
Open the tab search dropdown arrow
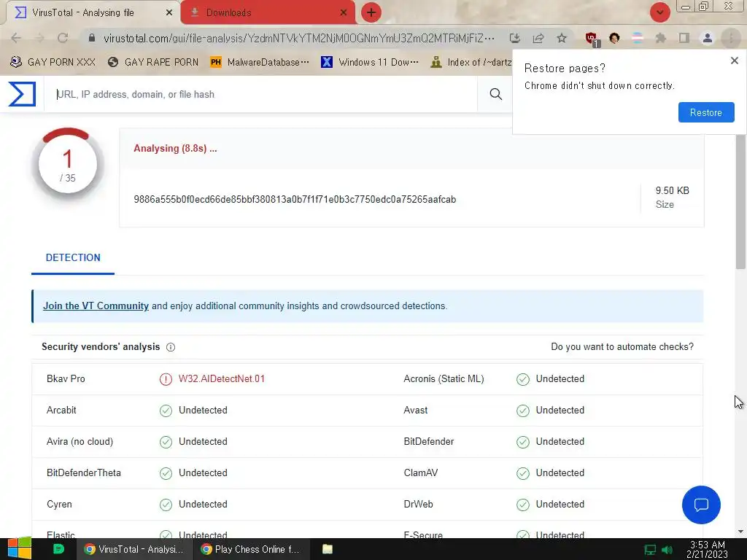[x=659, y=12]
